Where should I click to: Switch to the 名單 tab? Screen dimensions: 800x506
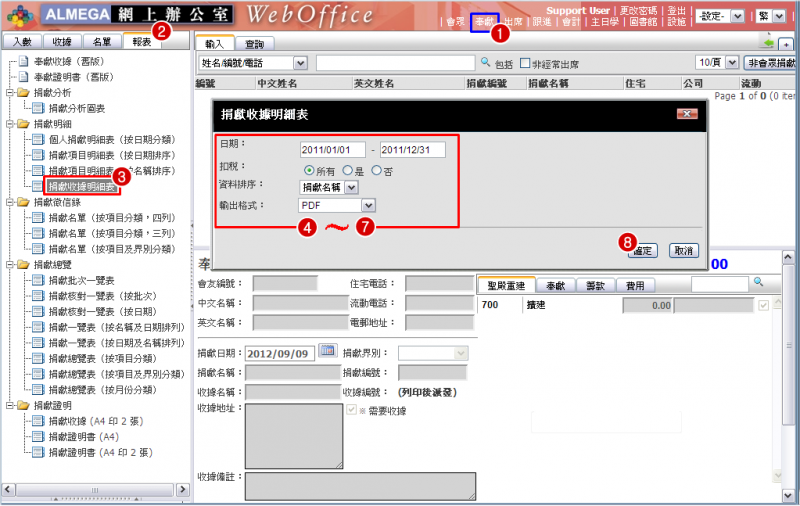102,42
